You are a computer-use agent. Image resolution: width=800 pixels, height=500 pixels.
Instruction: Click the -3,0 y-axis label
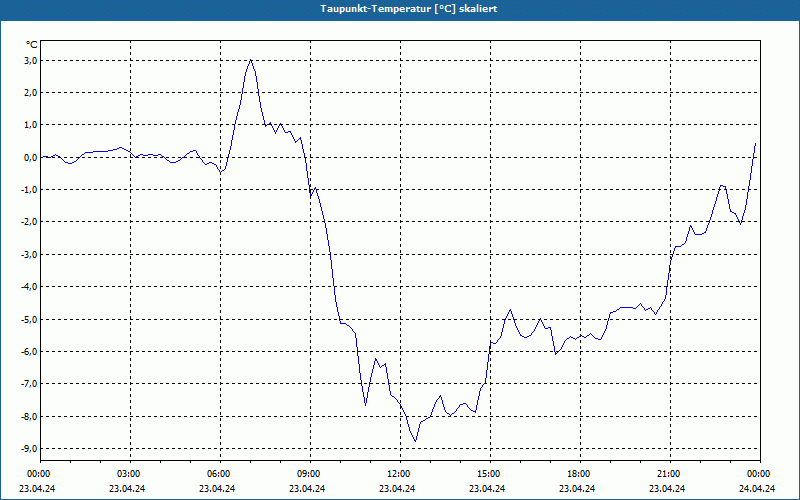[30, 255]
